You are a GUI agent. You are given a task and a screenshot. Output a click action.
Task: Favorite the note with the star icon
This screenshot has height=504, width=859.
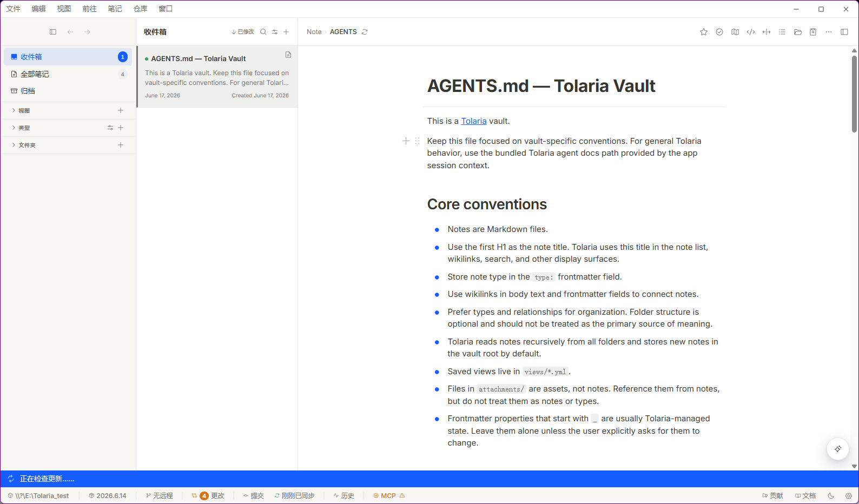click(704, 32)
